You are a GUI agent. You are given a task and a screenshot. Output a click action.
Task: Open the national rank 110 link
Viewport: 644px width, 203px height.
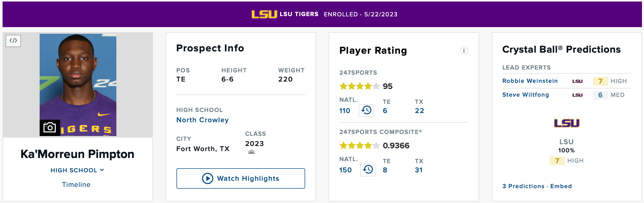click(x=345, y=111)
